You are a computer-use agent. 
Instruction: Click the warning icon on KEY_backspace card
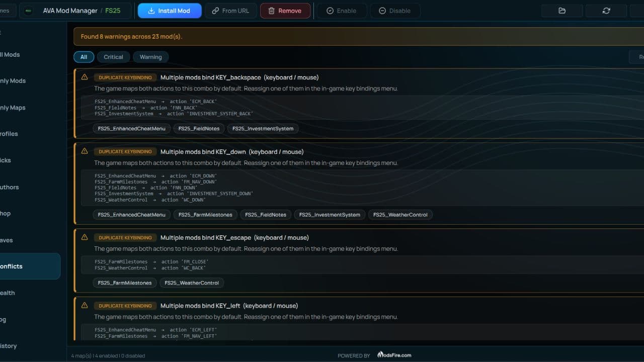pos(85,77)
